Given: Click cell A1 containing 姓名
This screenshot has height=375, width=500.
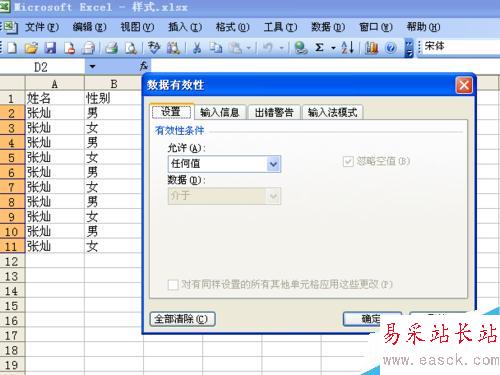Looking at the screenshot, I should coord(55,98).
